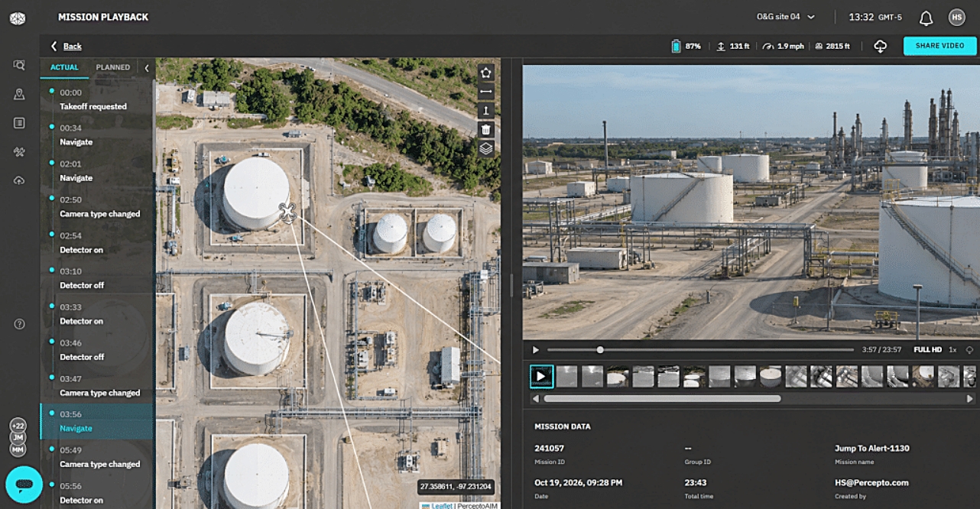The width and height of the screenshot is (980, 509).
Task: Select the polygon draw tool on map
Action: (486, 73)
